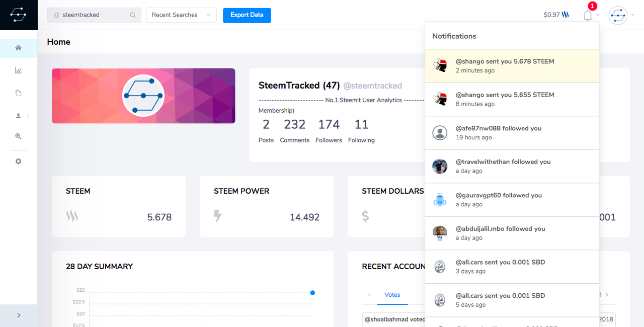Open the account avatar in the header

tap(618, 16)
